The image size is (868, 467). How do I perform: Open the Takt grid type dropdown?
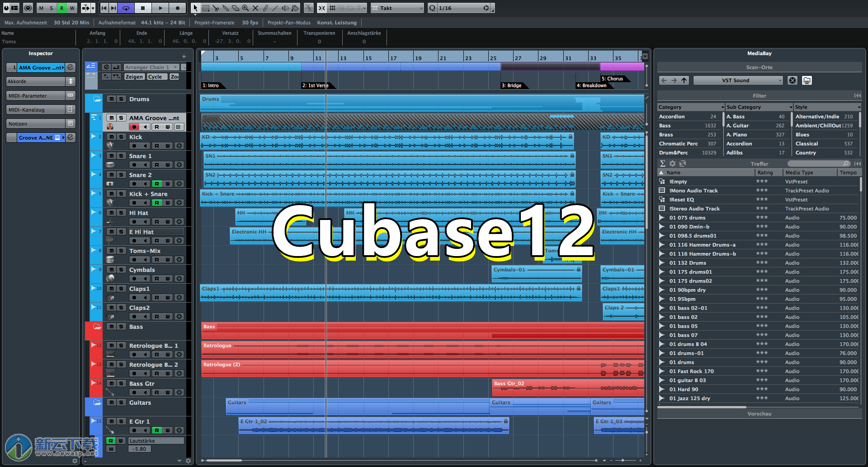(397, 8)
